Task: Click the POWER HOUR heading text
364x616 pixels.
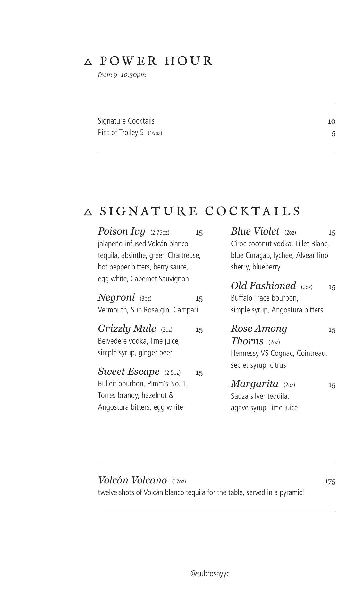Action: click(156, 61)
